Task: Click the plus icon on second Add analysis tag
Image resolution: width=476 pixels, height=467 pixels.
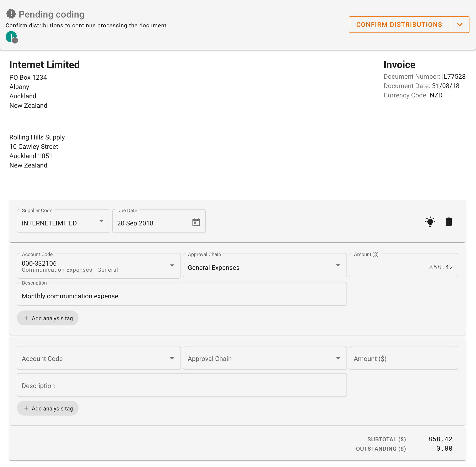Action: [26, 408]
